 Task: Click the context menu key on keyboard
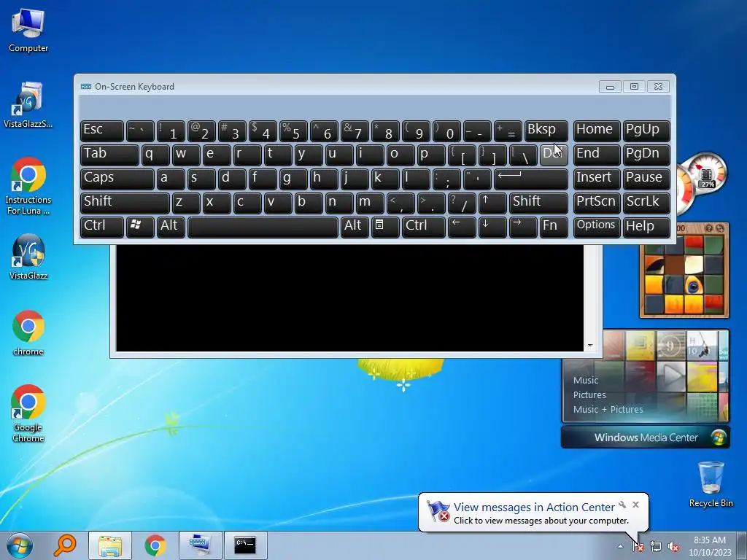385,227
